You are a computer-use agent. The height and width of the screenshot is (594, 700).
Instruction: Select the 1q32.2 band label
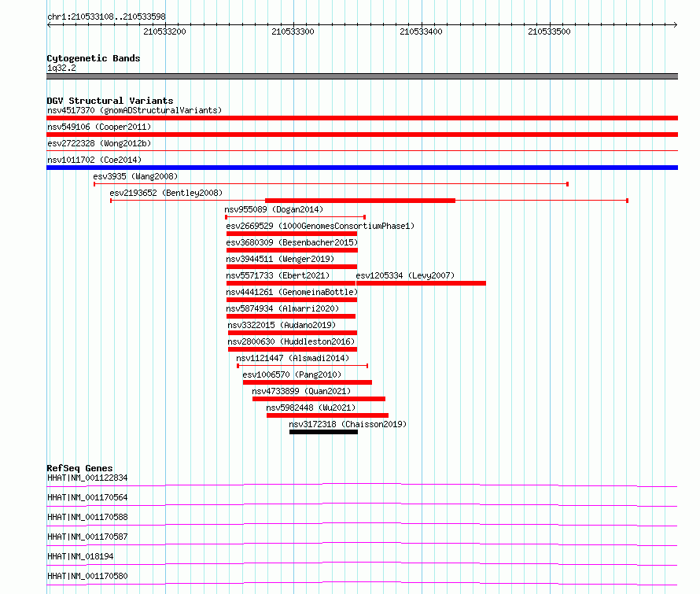(x=61, y=68)
